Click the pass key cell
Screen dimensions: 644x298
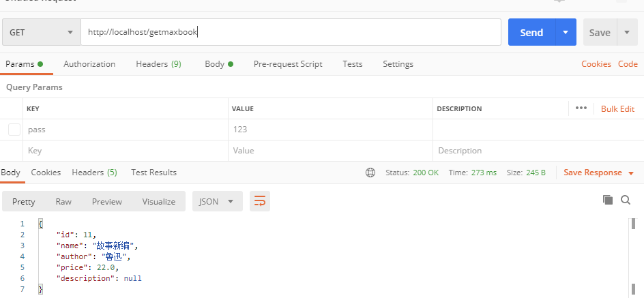[x=126, y=130]
